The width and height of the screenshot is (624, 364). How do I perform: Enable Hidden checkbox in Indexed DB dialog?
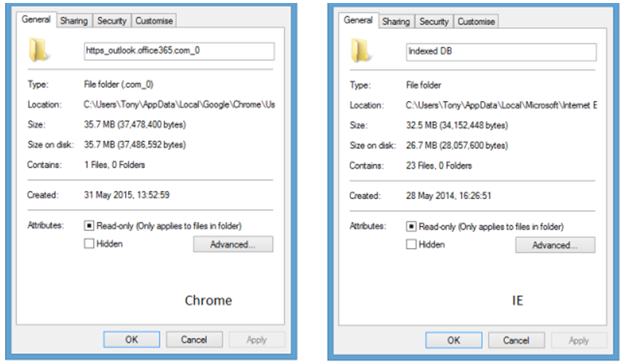(411, 244)
